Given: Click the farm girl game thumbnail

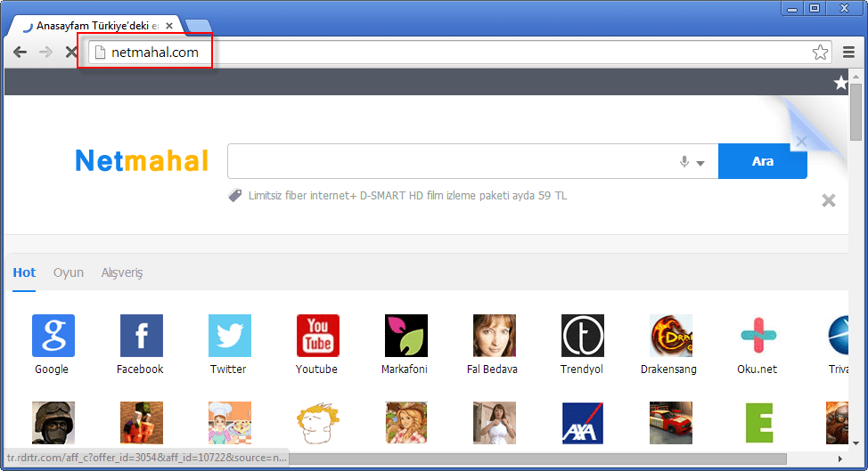Looking at the screenshot, I should pos(406,423).
